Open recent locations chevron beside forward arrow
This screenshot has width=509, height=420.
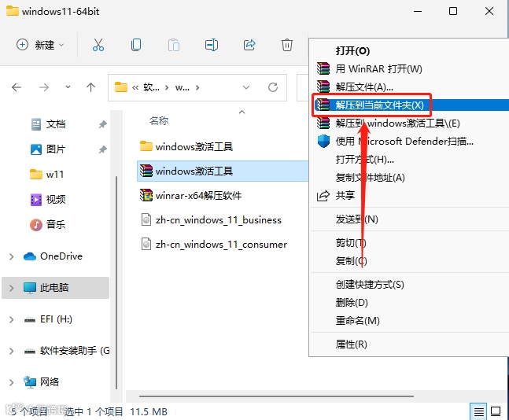tap(68, 87)
